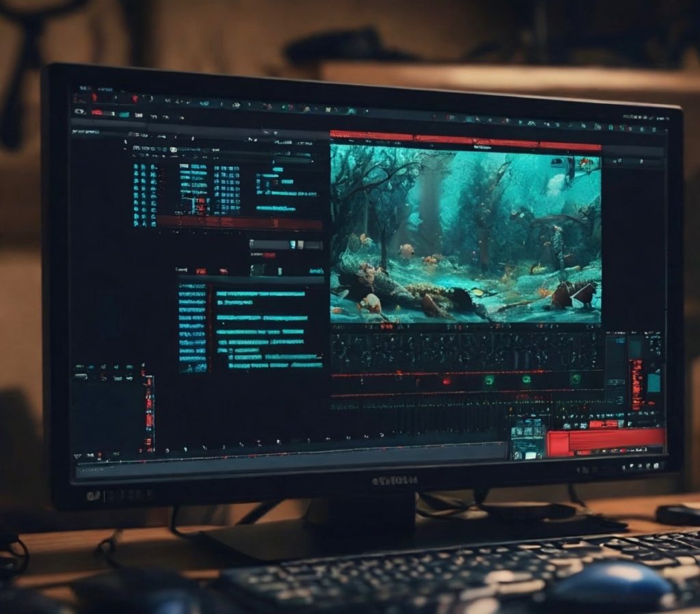Click the cyan square icon beside the red level meter
This screenshot has height=614, width=700.
[x=654, y=382]
